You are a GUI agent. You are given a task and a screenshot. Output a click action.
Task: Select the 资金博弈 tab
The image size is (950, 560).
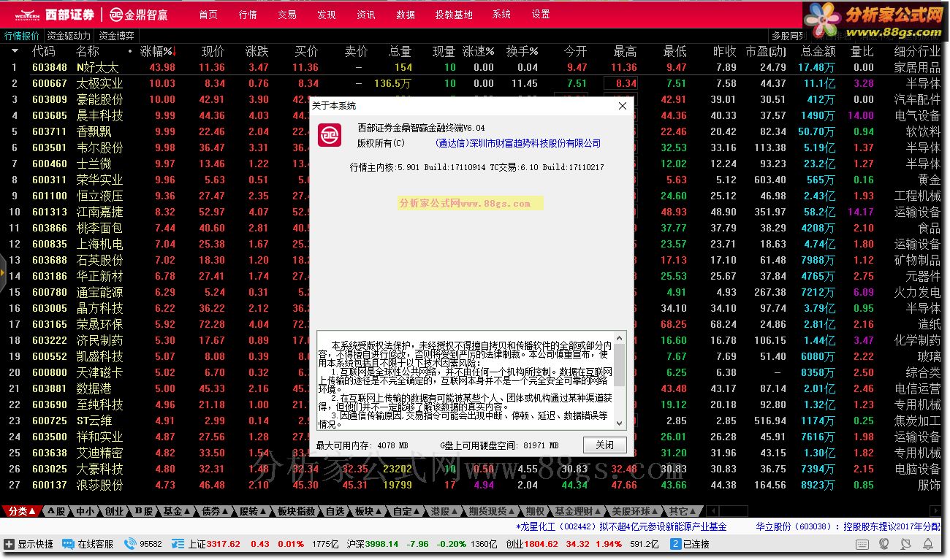point(117,36)
